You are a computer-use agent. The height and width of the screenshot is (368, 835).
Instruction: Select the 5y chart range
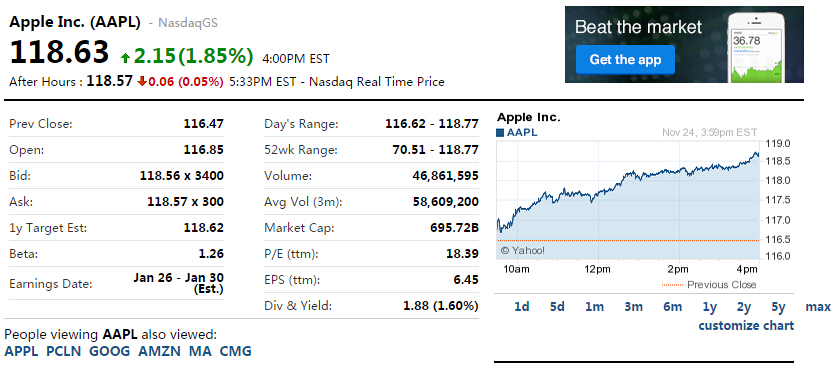(779, 307)
